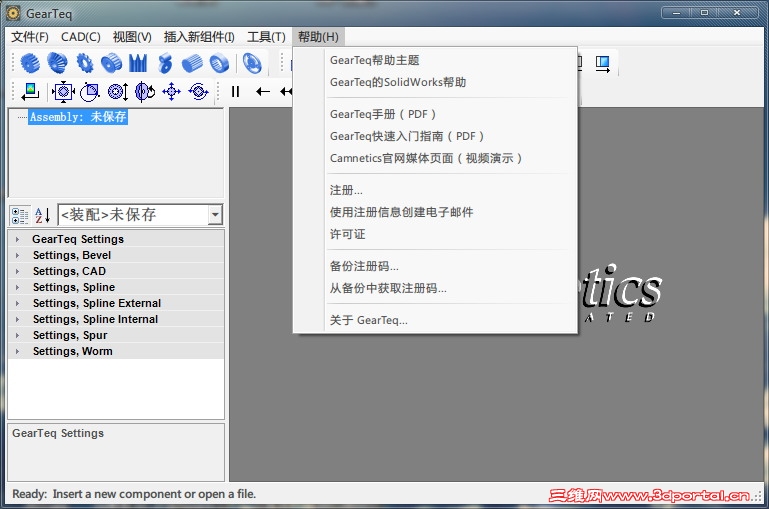Close the GearTeq window
Image resolution: width=769 pixels, height=509 pixels.
[x=737, y=13]
